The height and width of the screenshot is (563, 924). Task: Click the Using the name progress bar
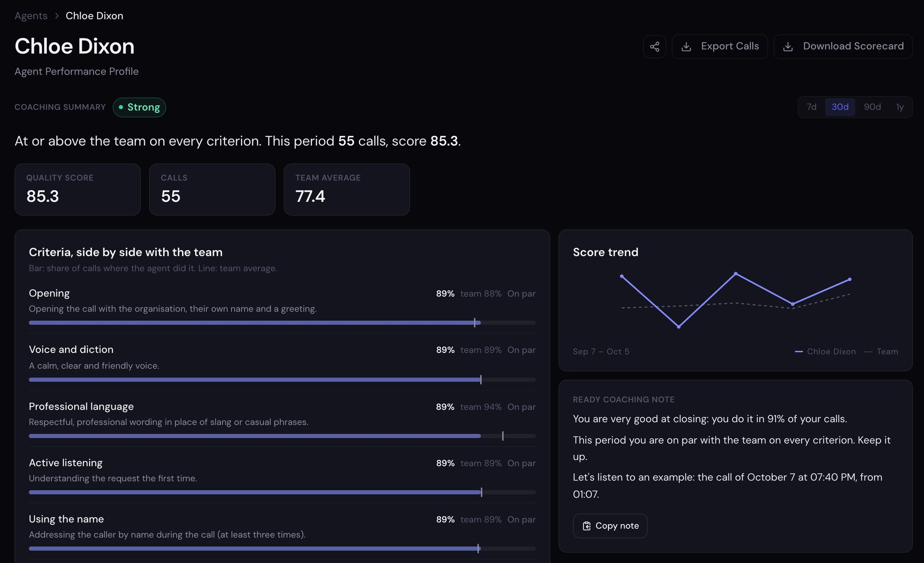[x=282, y=549]
